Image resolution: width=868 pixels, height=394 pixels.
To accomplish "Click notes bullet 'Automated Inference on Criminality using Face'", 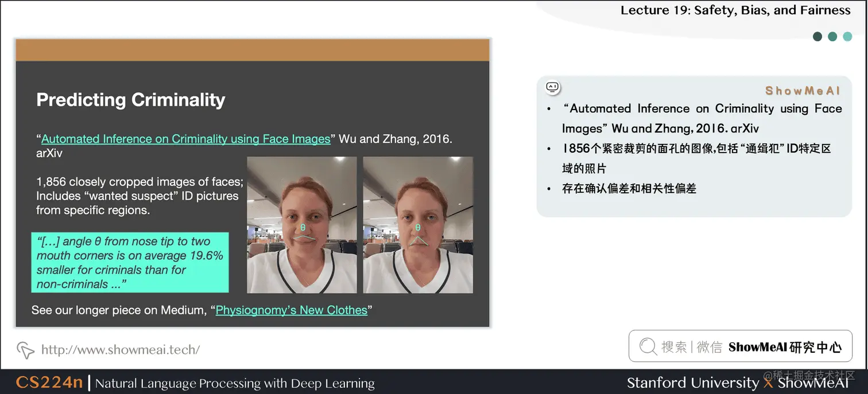I will tap(702, 118).
